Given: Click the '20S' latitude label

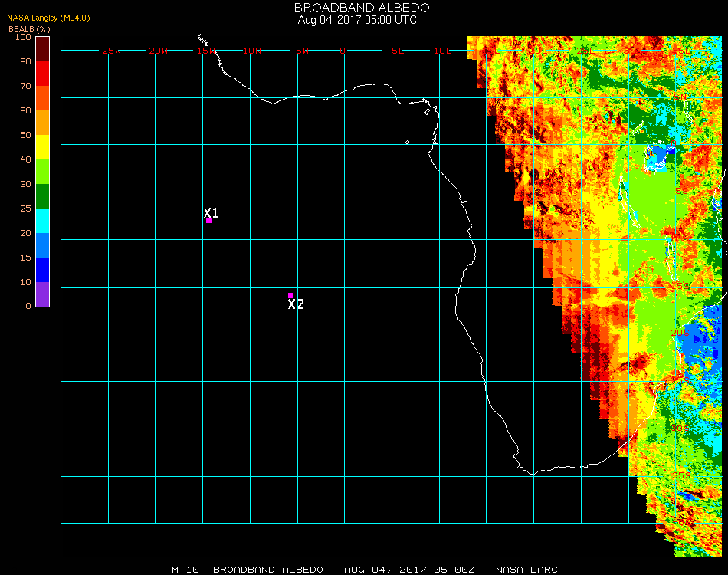Looking at the screenshot, I should [x=680, y=333].
